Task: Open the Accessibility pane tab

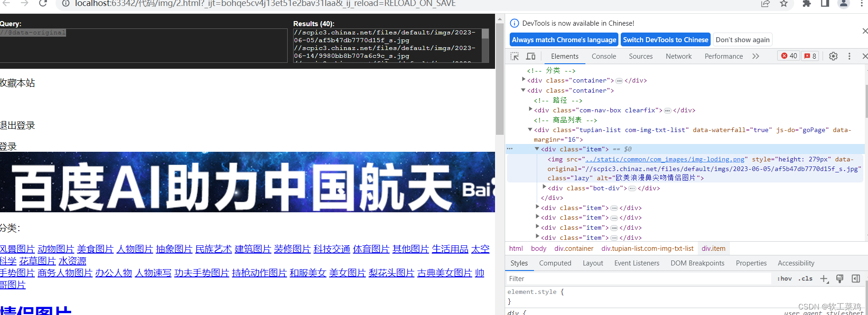Action: point(796,263)
